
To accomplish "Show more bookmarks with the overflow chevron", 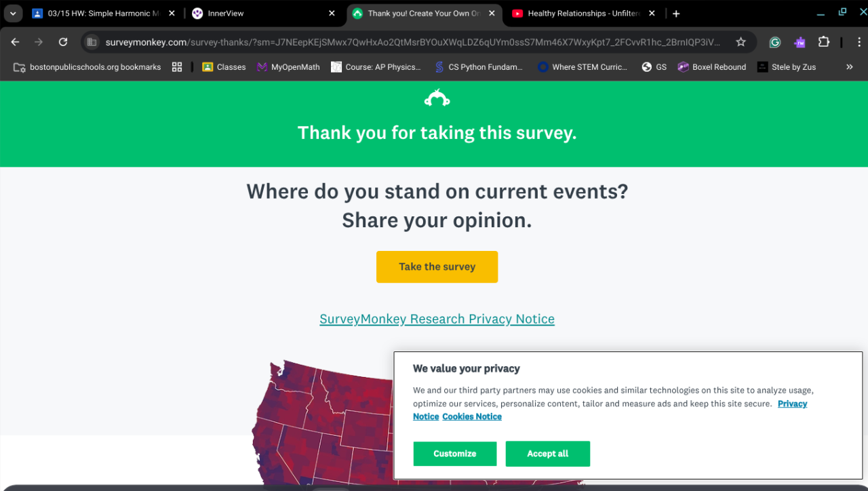I will [x=849, y=67].
